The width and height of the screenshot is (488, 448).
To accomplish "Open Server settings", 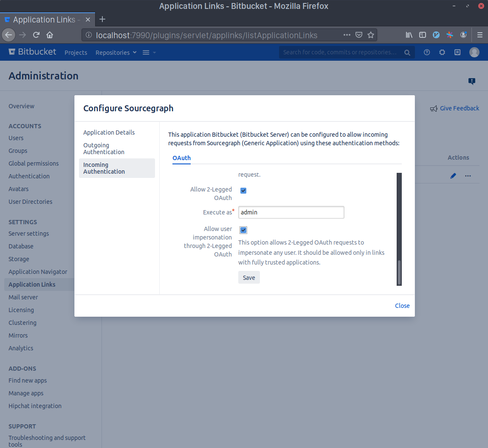I will [28, 233].
